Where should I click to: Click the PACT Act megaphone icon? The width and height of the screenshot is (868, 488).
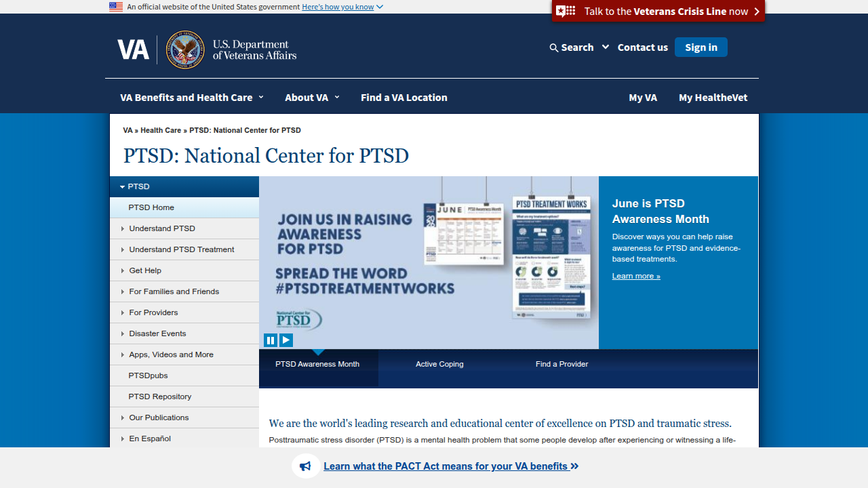pyautogui.click(x=306, y=466)
